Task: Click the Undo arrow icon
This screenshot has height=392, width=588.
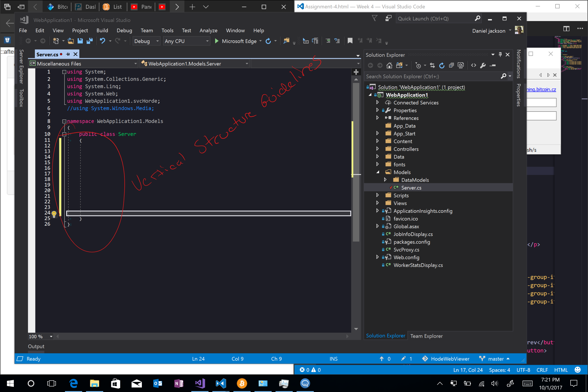Action: pos(102,41)
